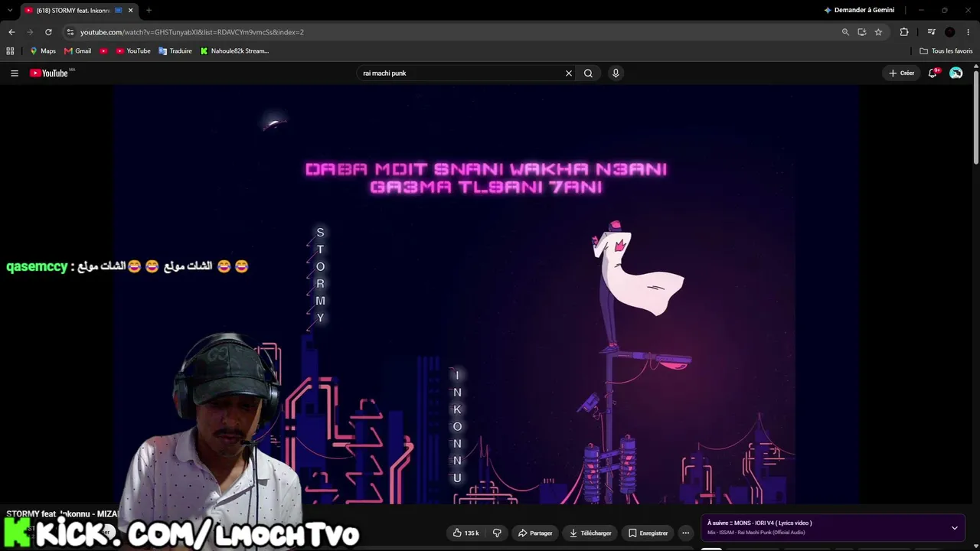Reload the page

click(x=48, y=32)
